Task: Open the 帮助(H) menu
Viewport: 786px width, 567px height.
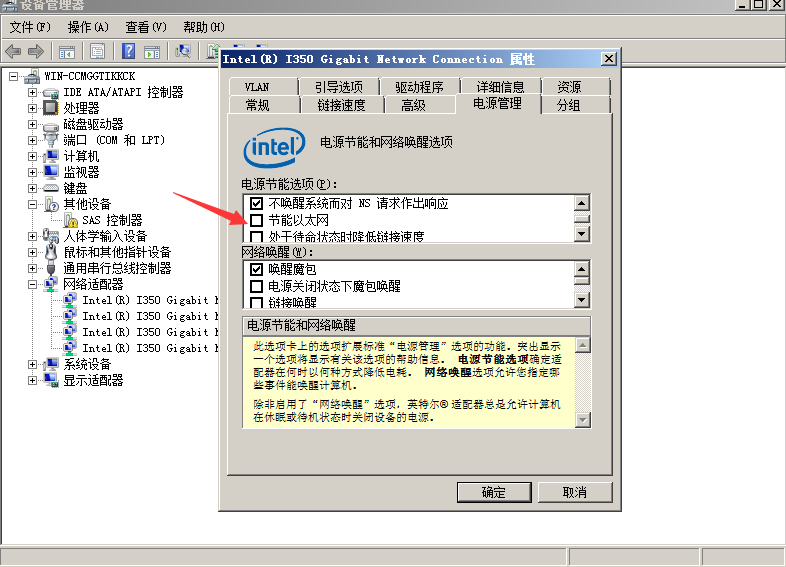Action: [204, 27]
